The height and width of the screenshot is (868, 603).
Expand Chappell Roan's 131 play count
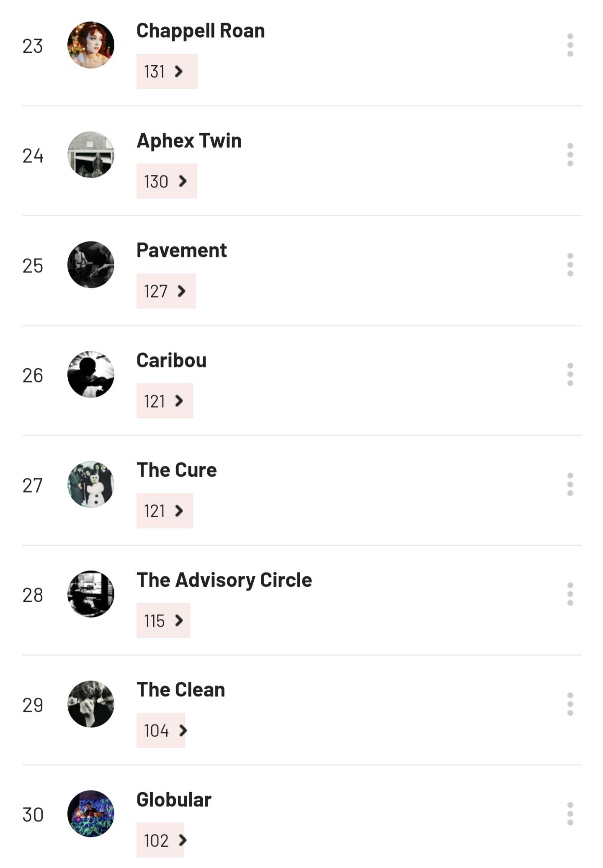(167, 72)
